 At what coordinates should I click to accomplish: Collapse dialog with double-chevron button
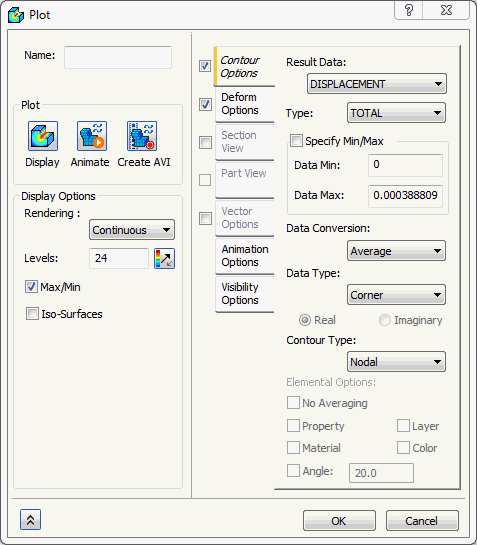[30, 520]
